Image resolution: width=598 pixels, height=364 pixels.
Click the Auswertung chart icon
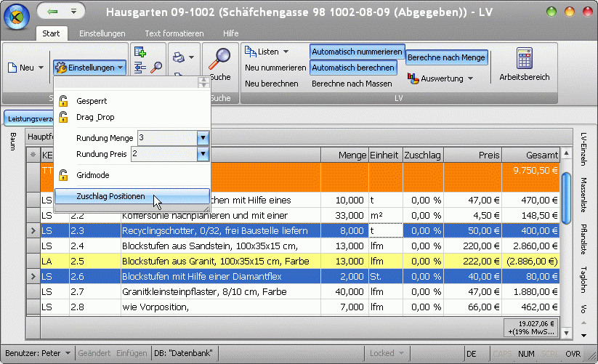click(x=413, y=78)
